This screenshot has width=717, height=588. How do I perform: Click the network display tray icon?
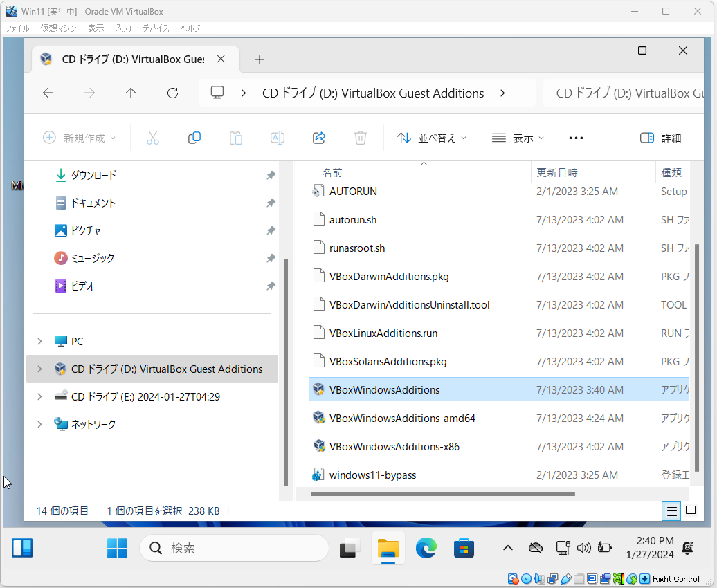563,547
